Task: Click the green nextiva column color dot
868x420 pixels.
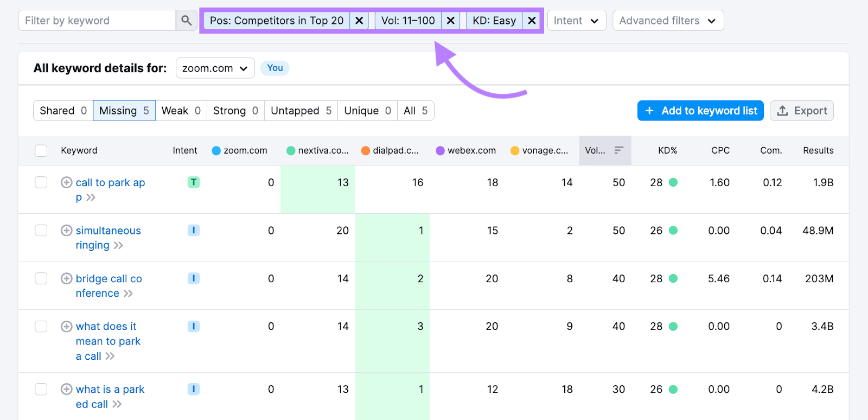Action: coord(291,151)
